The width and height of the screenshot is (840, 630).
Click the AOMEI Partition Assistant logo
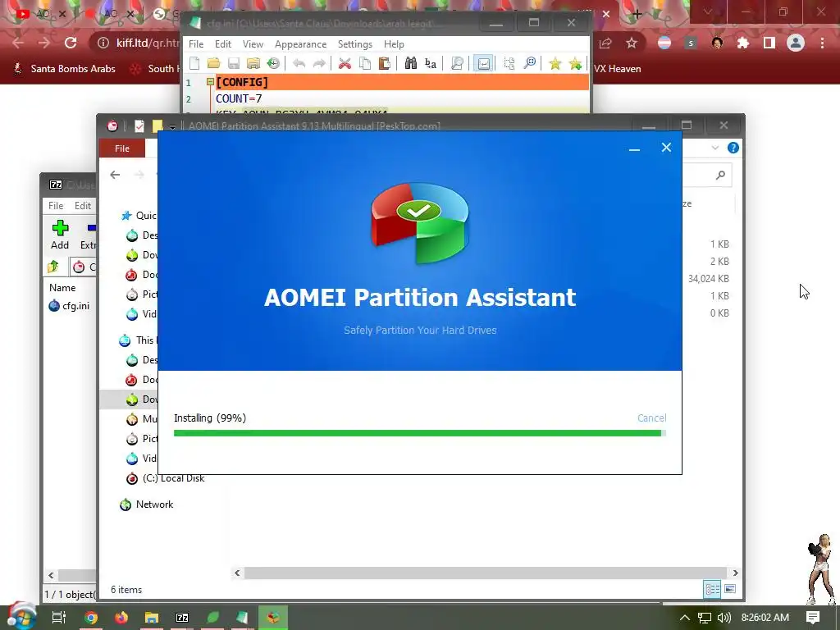[x=419, y=222]
